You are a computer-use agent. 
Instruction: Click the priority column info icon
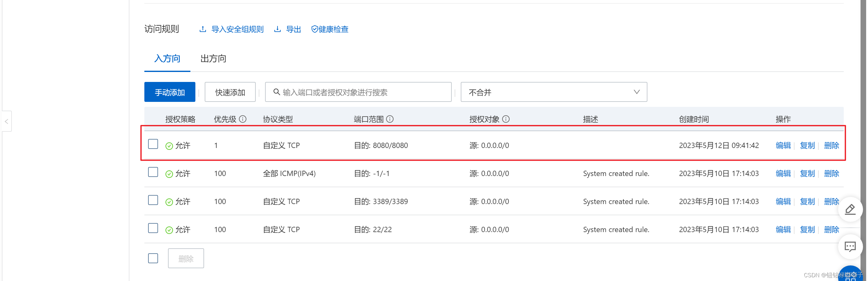[x=243, y=119]
